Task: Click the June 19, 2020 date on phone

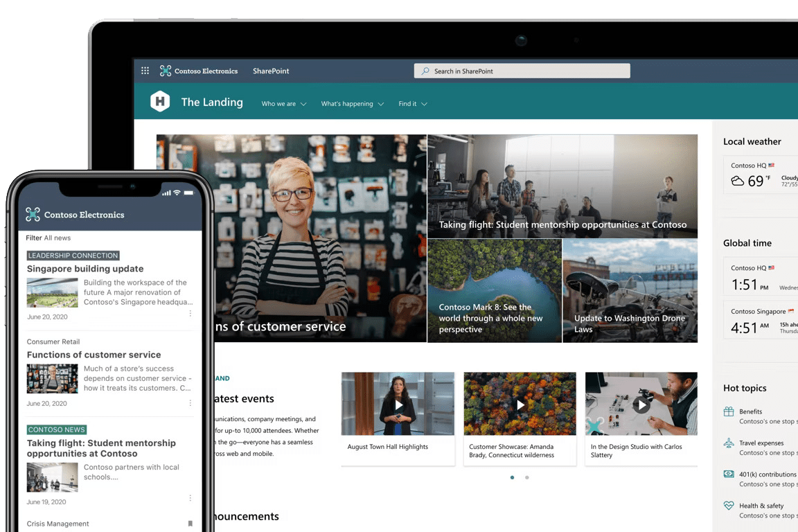Action: (46, 502)
